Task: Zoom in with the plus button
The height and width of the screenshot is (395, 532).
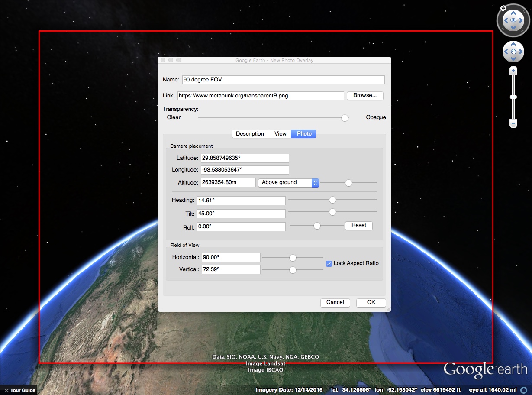Action: click(513, 71)
